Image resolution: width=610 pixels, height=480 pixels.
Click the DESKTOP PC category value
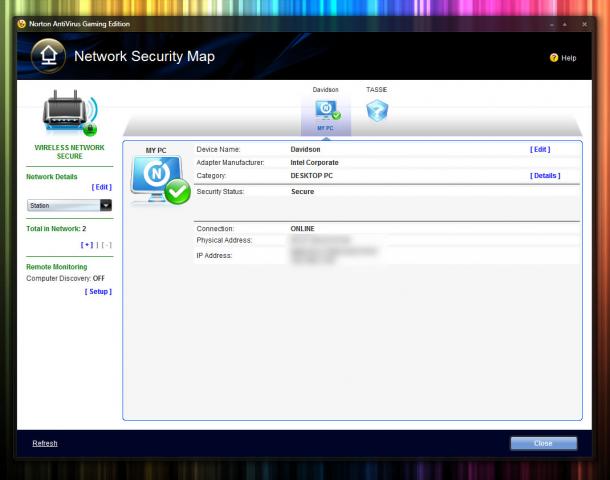click(312, 176)
